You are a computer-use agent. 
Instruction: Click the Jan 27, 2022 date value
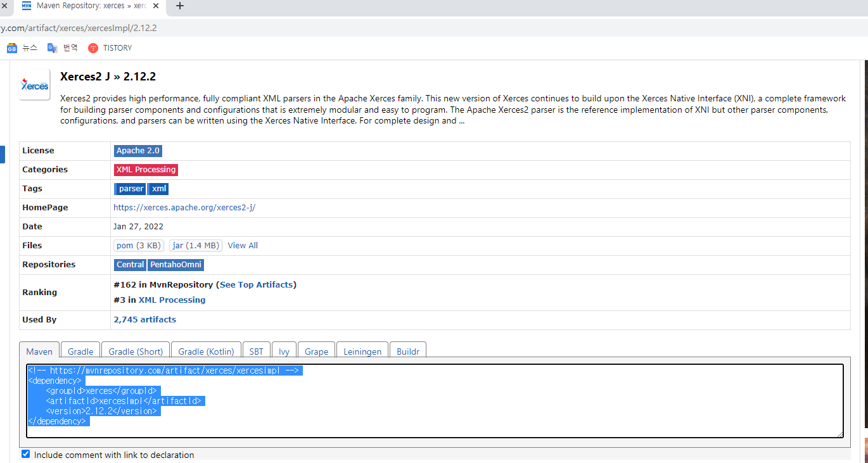(138, 227)
